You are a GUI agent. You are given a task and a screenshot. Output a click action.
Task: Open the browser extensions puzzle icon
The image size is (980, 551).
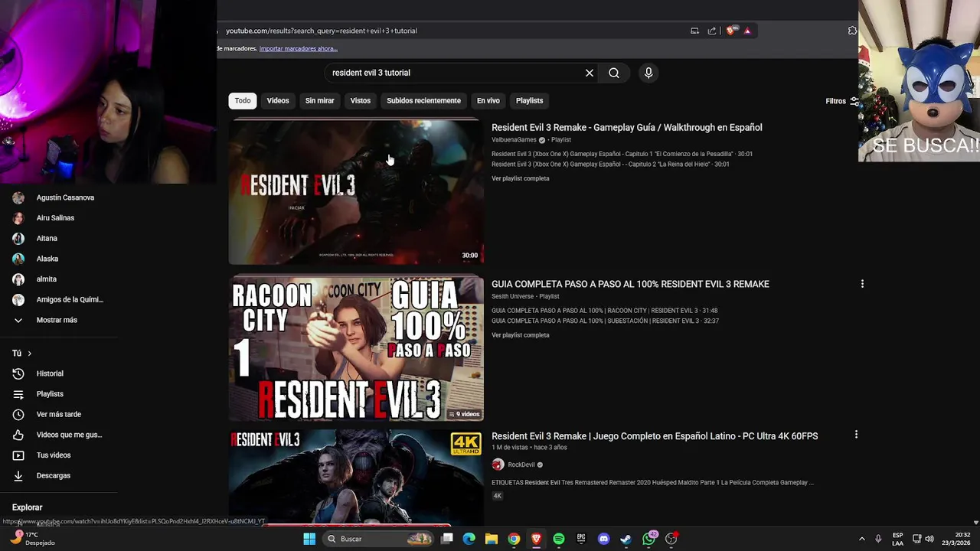pyautogui.click(x=852, y=31)
